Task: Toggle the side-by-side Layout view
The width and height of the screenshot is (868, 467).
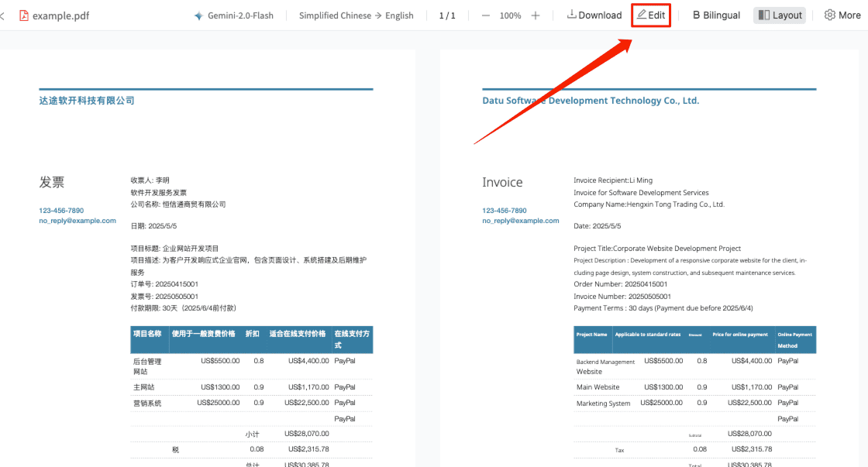Action: click(780, 15)
